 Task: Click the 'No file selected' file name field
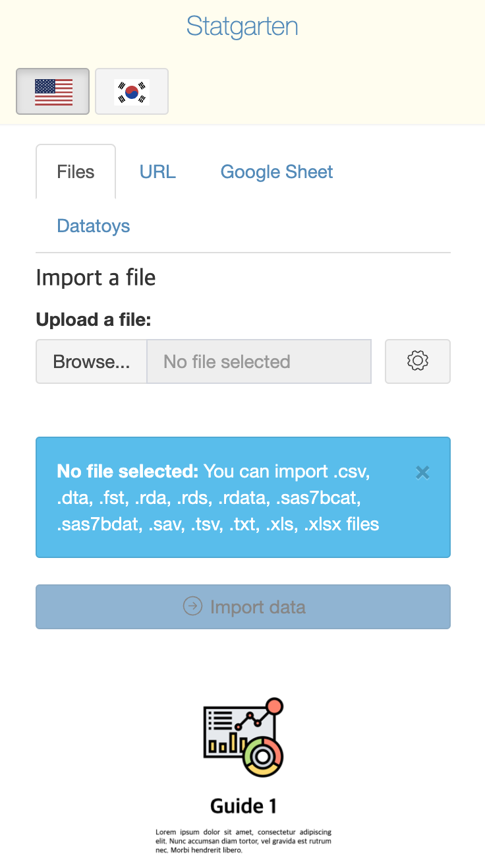pyautogui.click(x=259, y=361)
